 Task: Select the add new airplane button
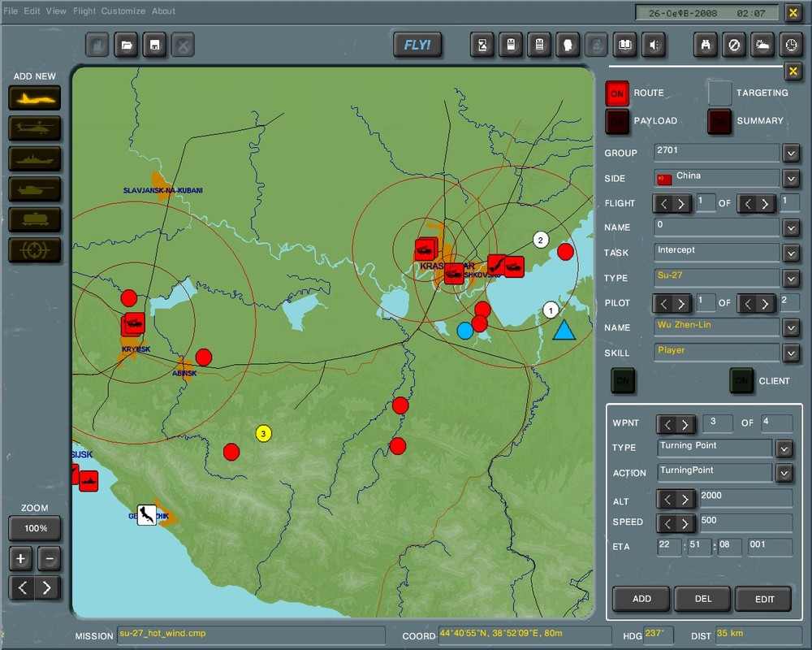[x=35, y=97]
